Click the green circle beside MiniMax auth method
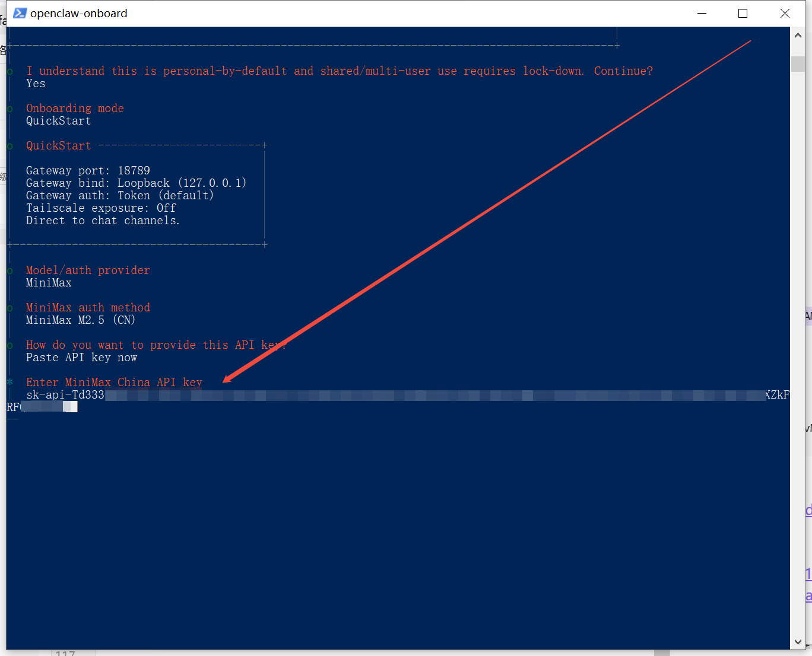Viewport: 812px width, 656px height. (10, 308)
